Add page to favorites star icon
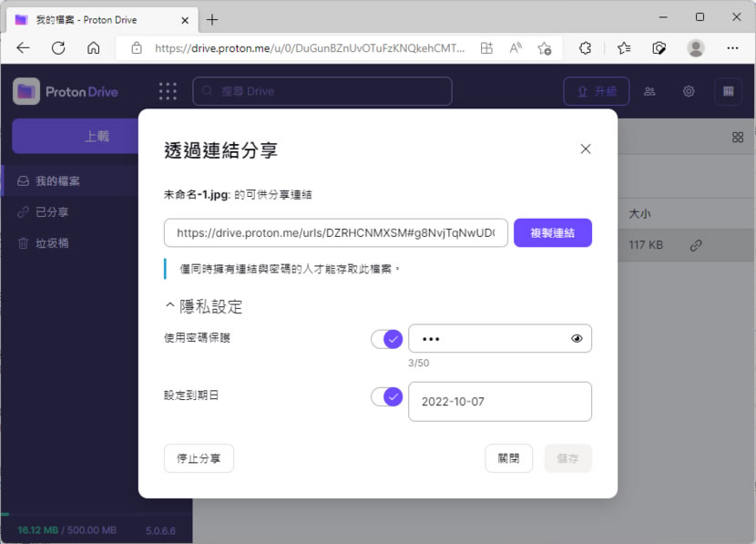The width and height of the screenshot is (756, 544). coord(545,48)
